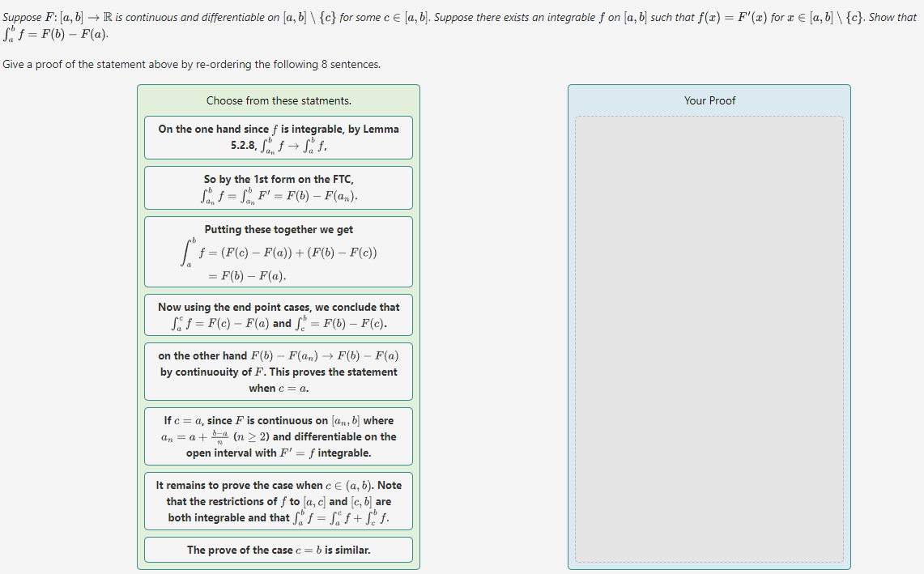Click the 'Choose from these statments' header
Viewport: 924px width, 574px height.
[279, 100]
